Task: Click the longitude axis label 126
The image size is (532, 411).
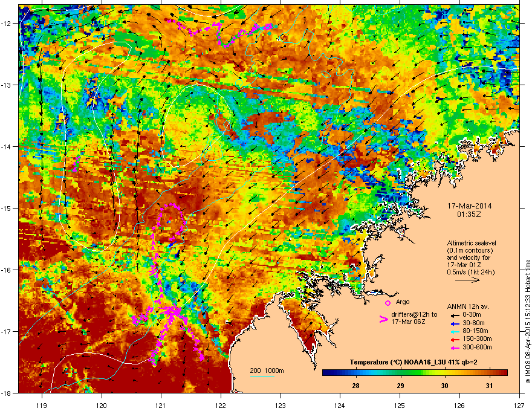Action: pyautogui.click(x=459, y=405)
